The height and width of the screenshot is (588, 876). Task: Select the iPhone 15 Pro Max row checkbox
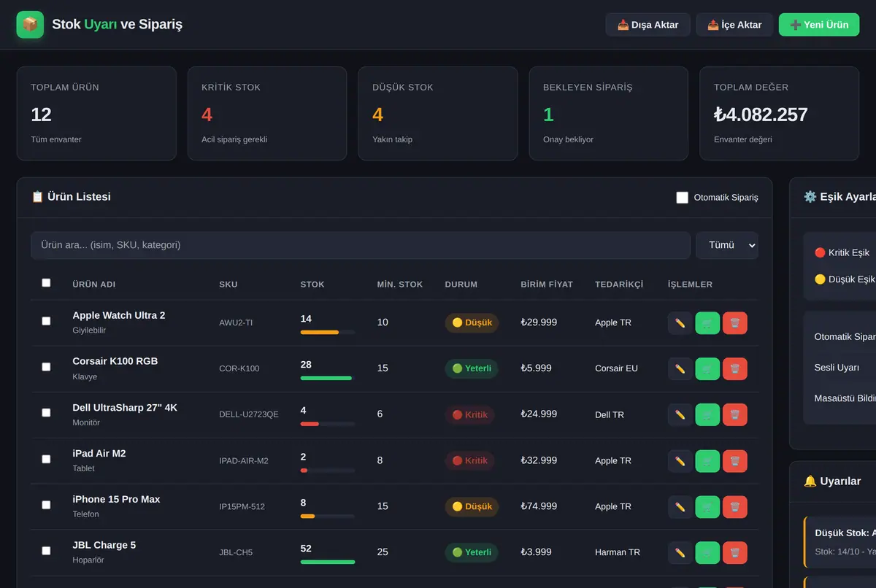click(46, 505)
